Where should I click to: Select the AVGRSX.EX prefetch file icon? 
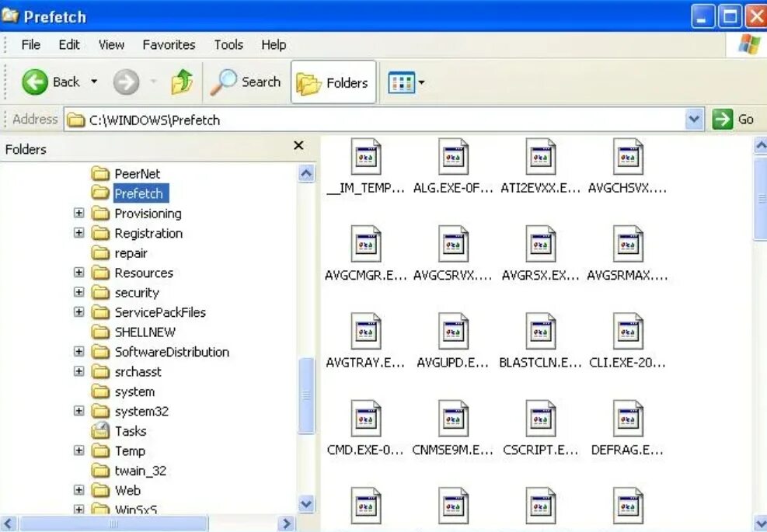click(x=541, y=244)
